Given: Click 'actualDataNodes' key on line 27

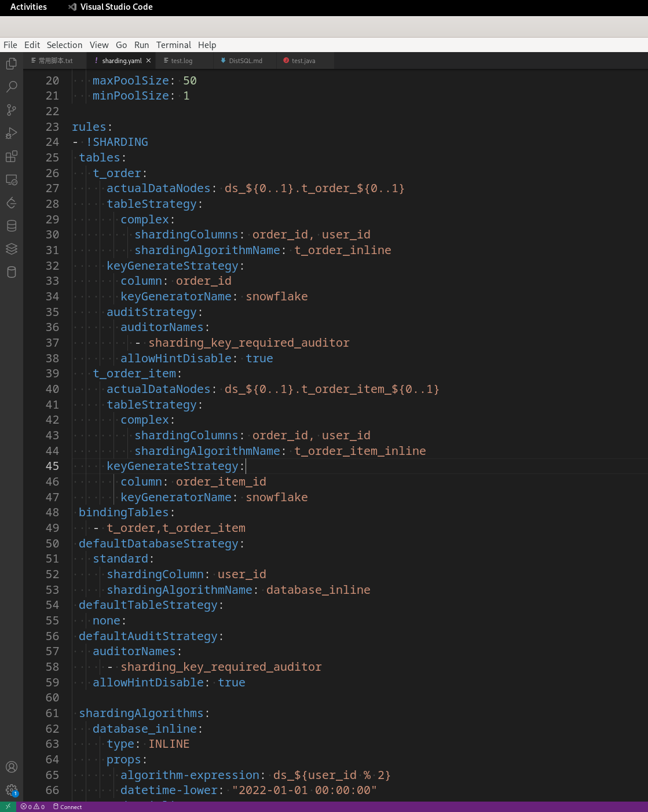Looking at the screenshot, I should (159, 188).
